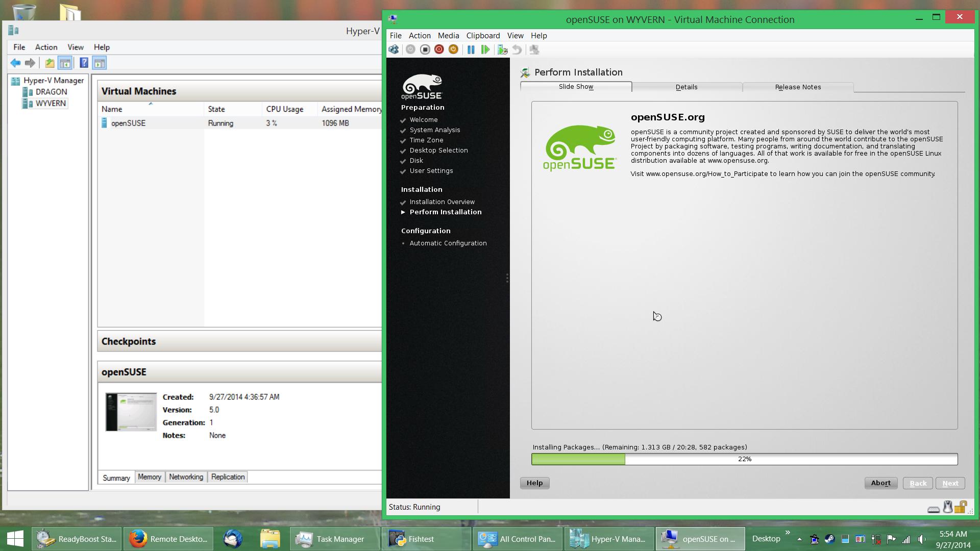Viewport: 980px width, 551px height.
Task: Sort virtual machines by Name column
Action: [151, 109]
